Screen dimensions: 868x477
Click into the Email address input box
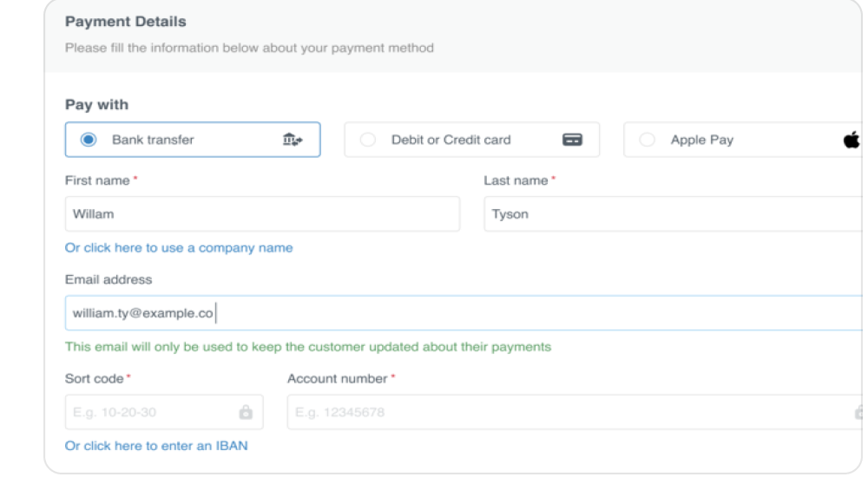(521, 313)
